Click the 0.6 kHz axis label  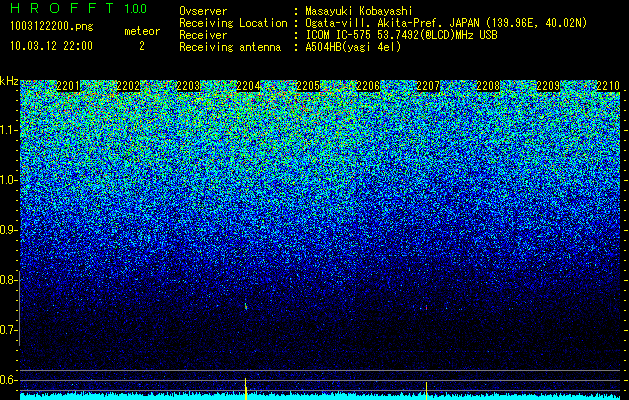8,380
